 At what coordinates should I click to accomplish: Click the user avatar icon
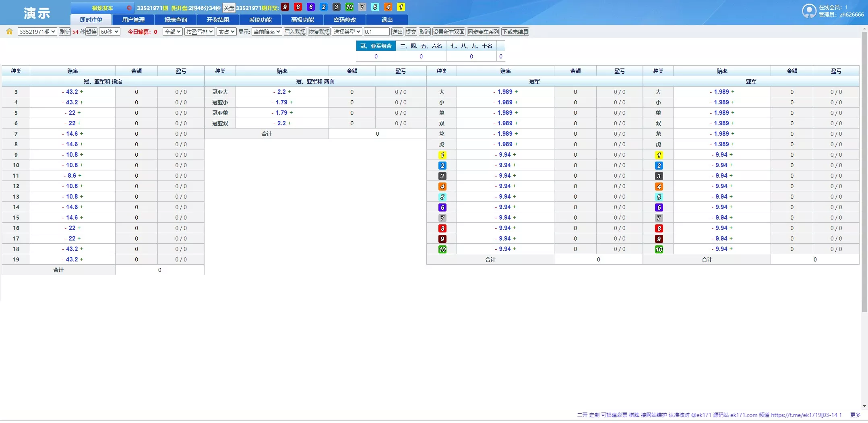pos(808,11)
